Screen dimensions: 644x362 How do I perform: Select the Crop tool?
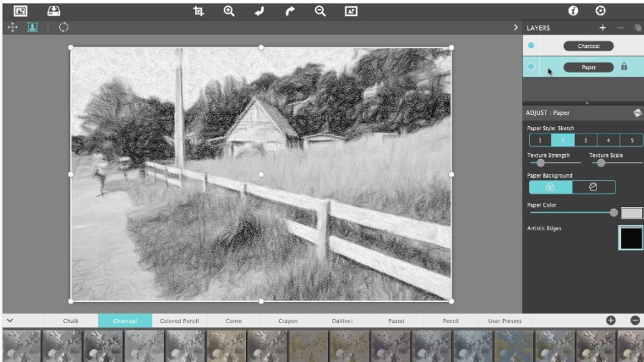[x=199, y=11]
